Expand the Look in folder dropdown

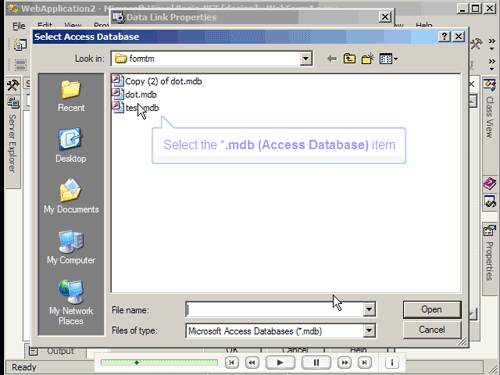pos(306,59)
